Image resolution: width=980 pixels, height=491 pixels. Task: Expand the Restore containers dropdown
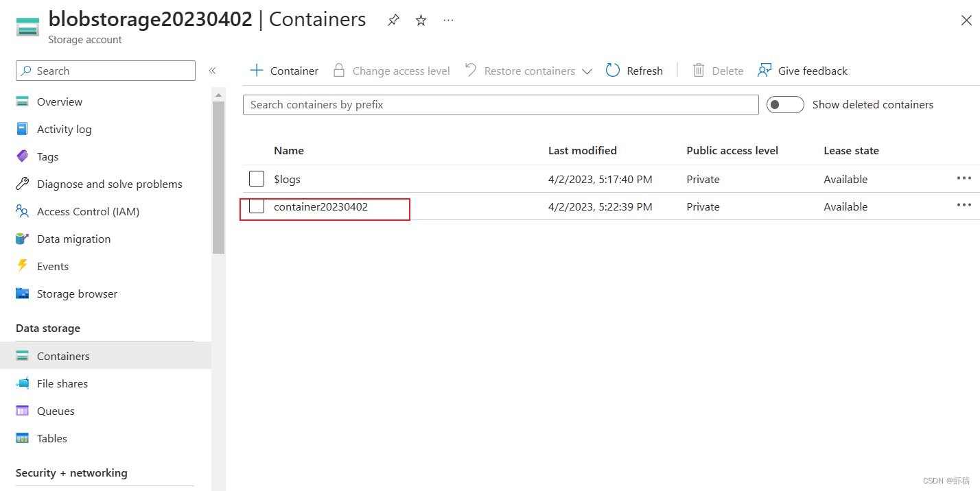(x=587, y=71)
